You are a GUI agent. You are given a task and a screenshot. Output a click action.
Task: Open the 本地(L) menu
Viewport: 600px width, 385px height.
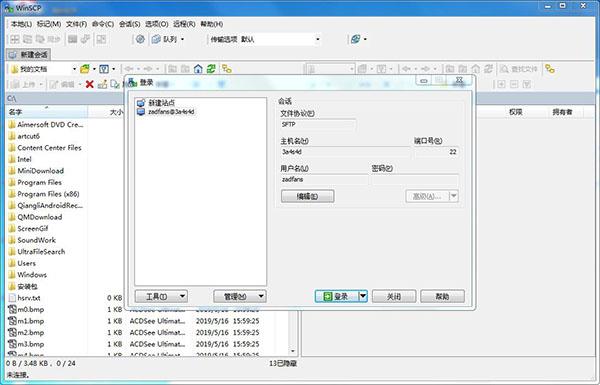pyautogui.click(x=21, y=24)
